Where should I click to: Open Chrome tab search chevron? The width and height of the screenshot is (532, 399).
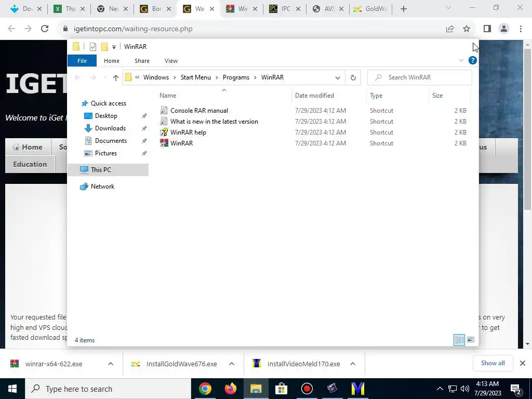point(448,7)
